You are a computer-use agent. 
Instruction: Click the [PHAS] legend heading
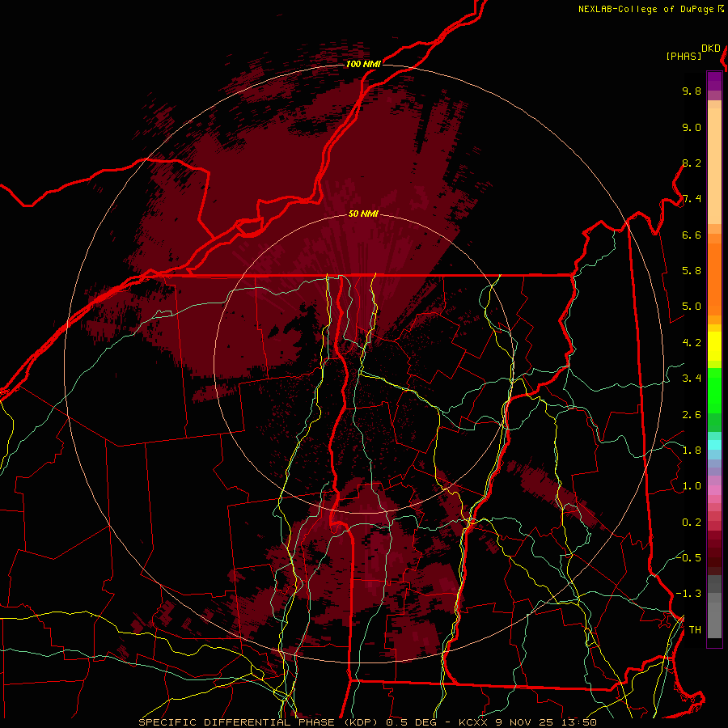click(x=683, y=56)
